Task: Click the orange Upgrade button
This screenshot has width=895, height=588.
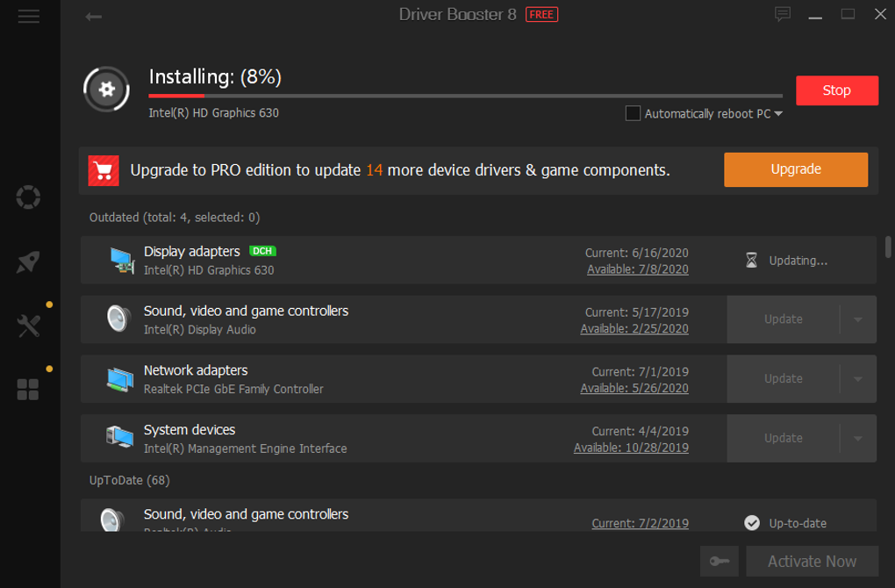Action: 796,169
